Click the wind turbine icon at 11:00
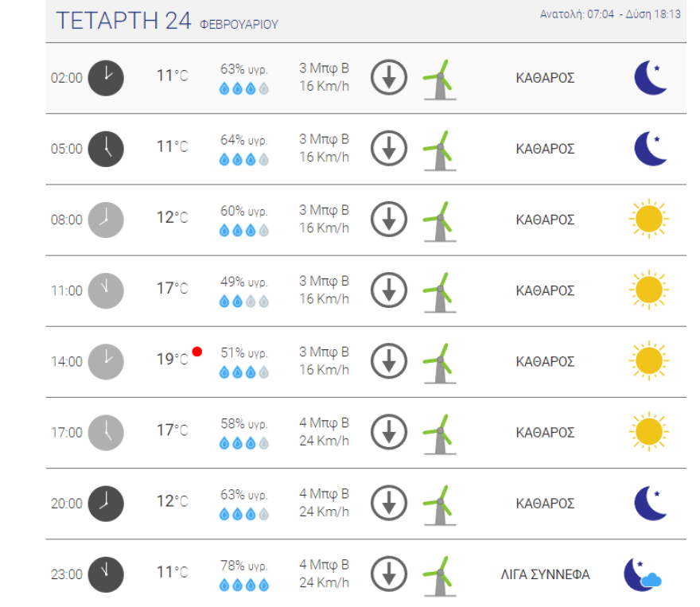 coord(437,291)
